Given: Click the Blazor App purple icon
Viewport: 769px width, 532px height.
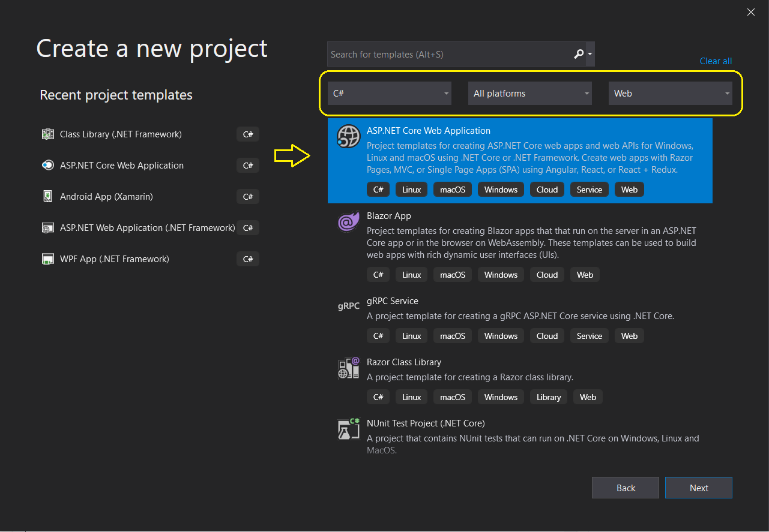Looking at the screenshot, I should pos(348,222).
